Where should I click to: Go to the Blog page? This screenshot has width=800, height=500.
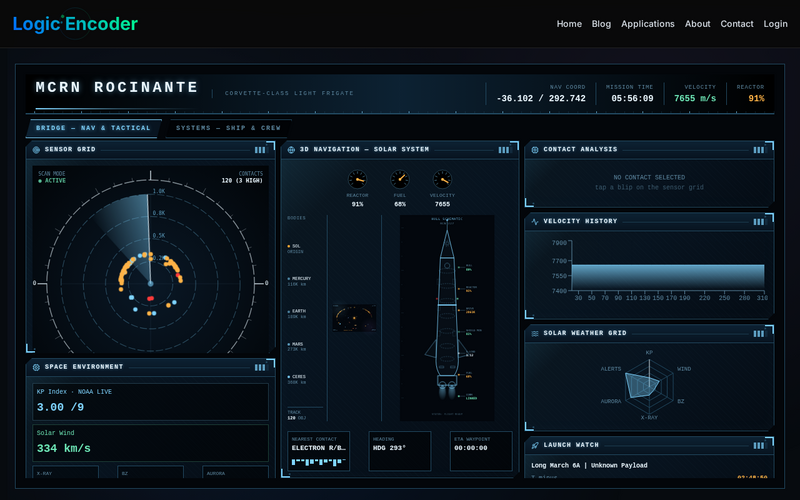(x=601, y=24)
